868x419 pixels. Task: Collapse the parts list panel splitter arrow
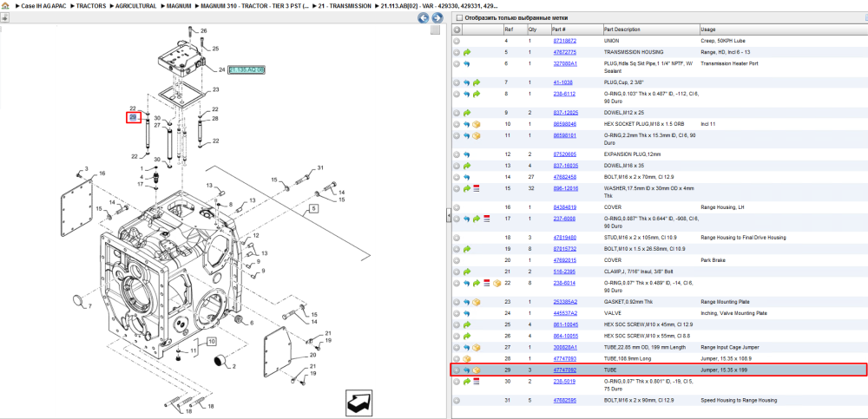[x=449, y=217]
